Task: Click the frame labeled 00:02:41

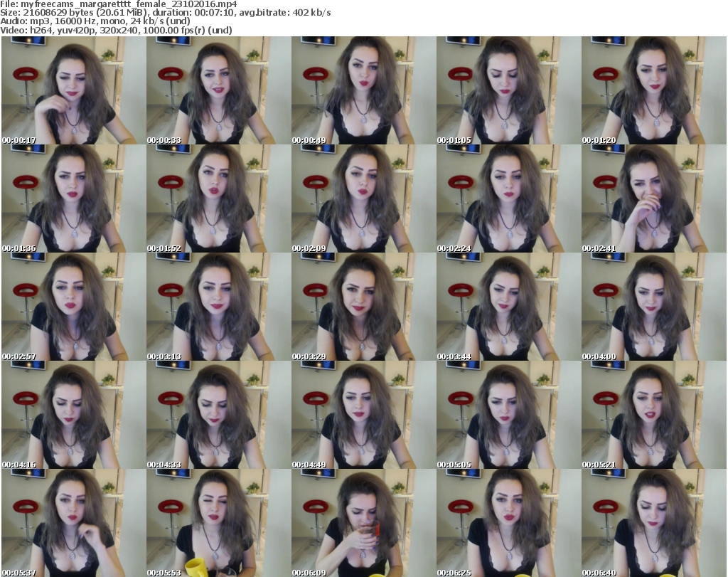Action: coord(653,199)
